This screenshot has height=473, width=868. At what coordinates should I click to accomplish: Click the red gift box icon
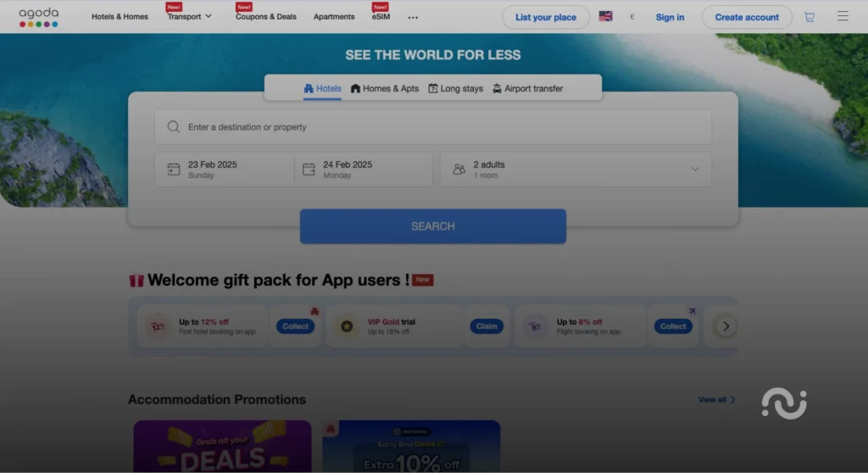click(136, 281)
